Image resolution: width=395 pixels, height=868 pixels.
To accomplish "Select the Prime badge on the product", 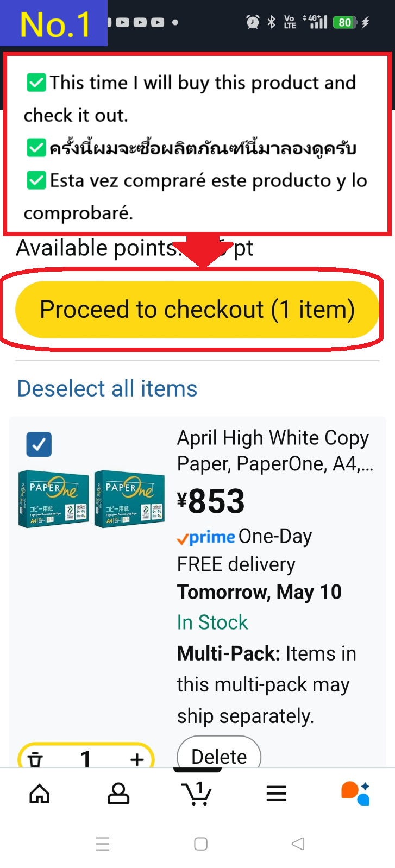I will 205,538.
